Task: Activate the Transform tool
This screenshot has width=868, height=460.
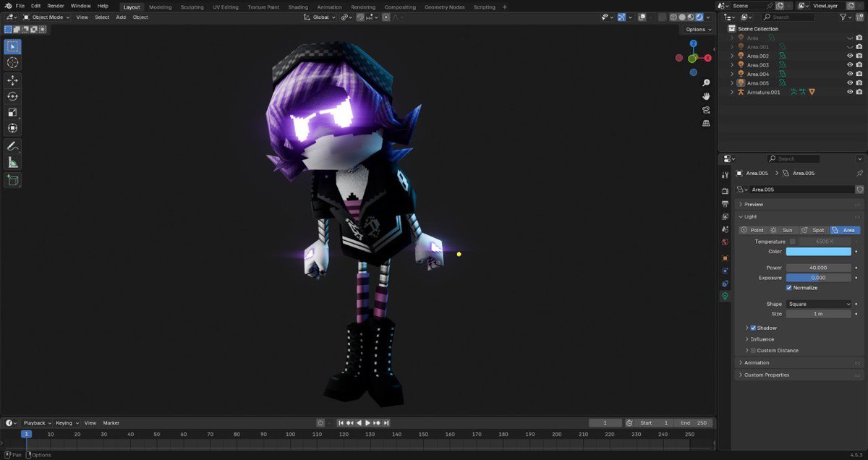Action: click(13, 128)
